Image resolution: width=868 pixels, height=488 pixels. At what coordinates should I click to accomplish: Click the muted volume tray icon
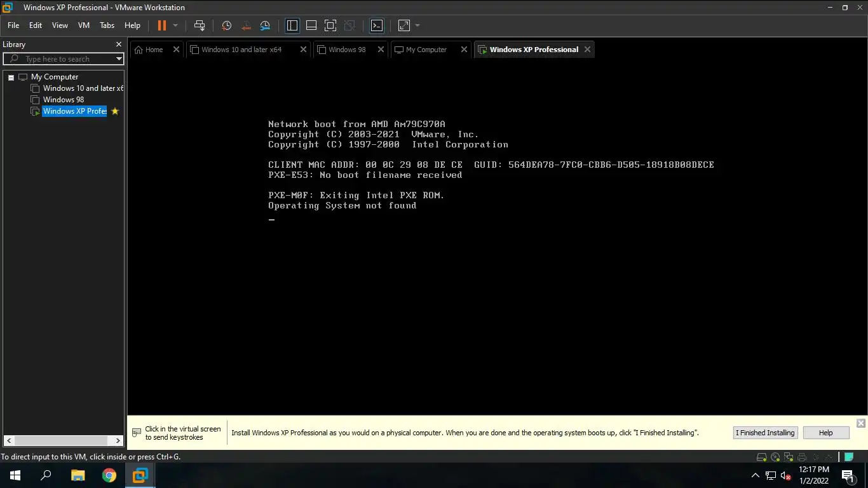click(786, 475)
